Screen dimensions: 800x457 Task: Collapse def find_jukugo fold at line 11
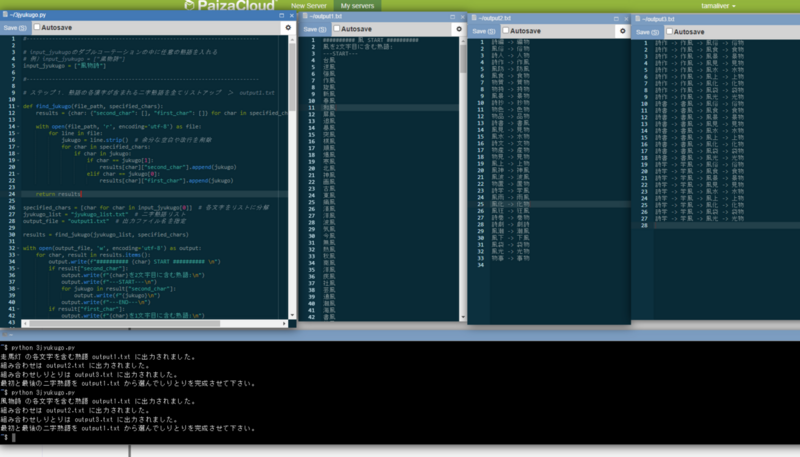click(18, 106)
